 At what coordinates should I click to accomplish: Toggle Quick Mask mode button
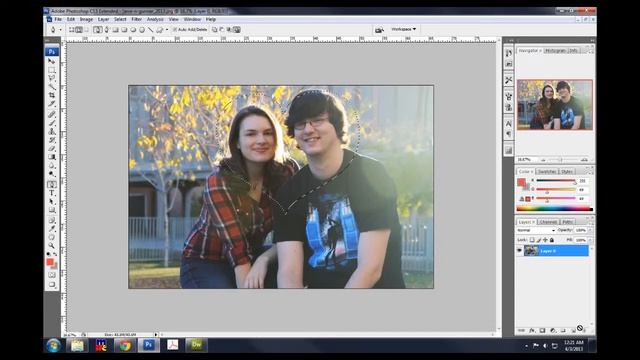[x=51, y=275]
